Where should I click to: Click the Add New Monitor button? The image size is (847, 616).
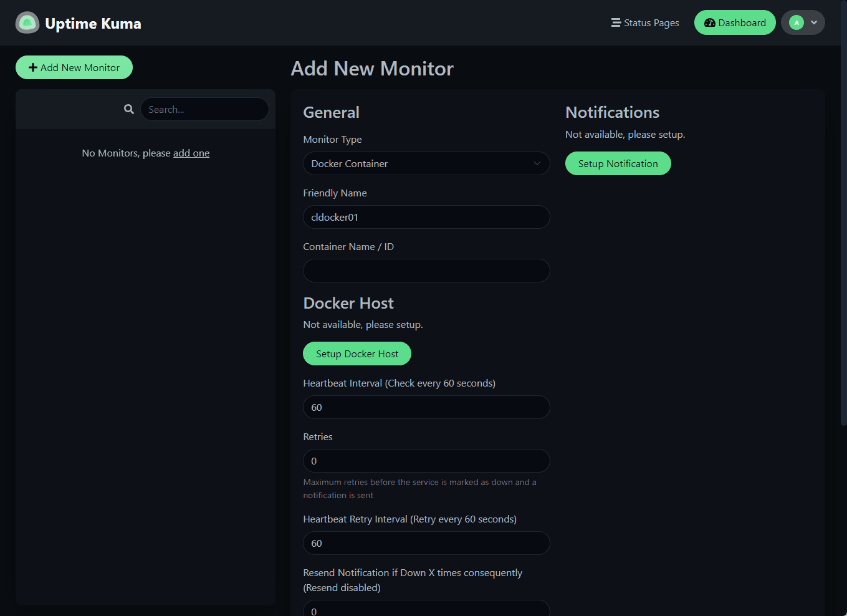click(74, 67)
